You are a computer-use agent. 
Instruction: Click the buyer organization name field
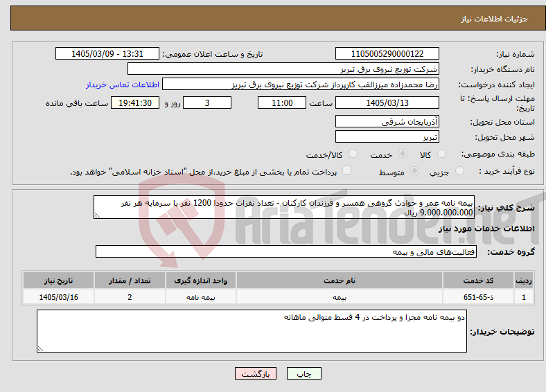(x=283, y=69)
